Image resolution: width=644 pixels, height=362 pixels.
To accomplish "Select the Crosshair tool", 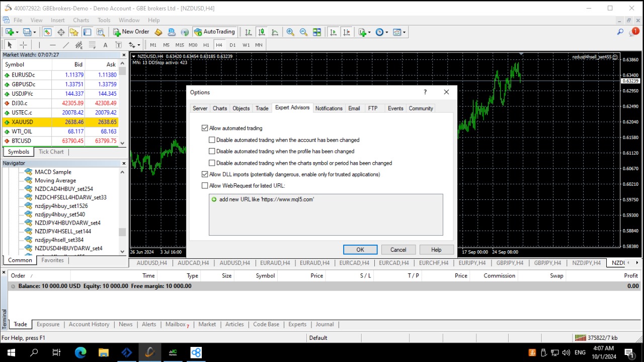I will (x=23, y=45).
